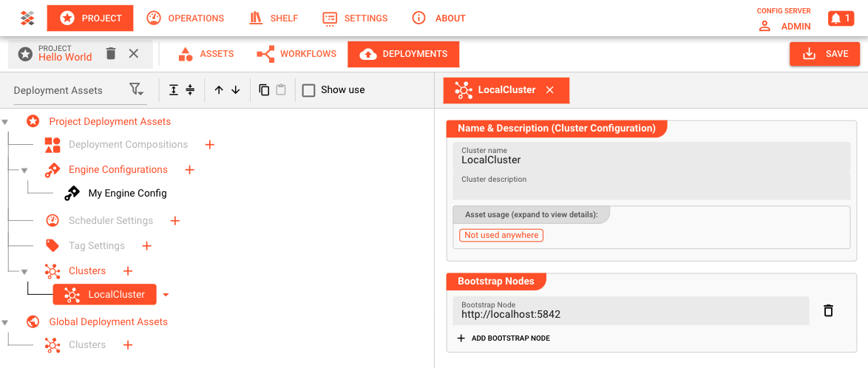The image size is (868, 368).
Task: Open the LocalCluster dropdown arrow in tree
Action: click(166, 295)
